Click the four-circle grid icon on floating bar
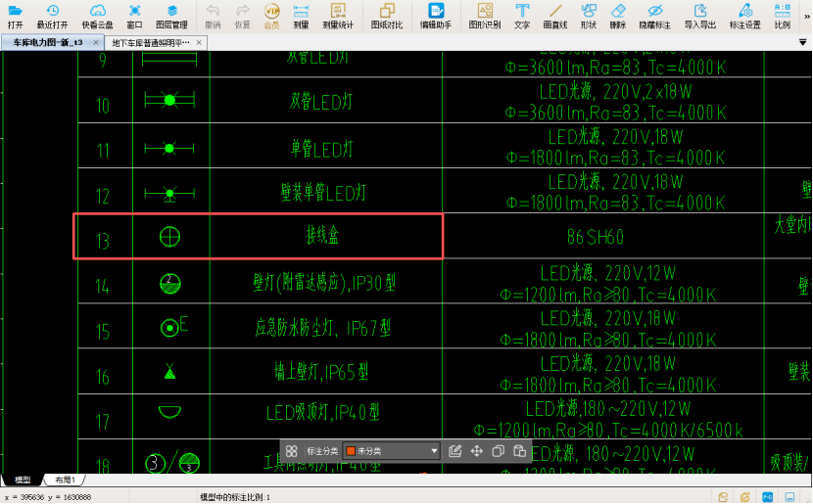The image size is (813, 504). [x=291, y=451]
